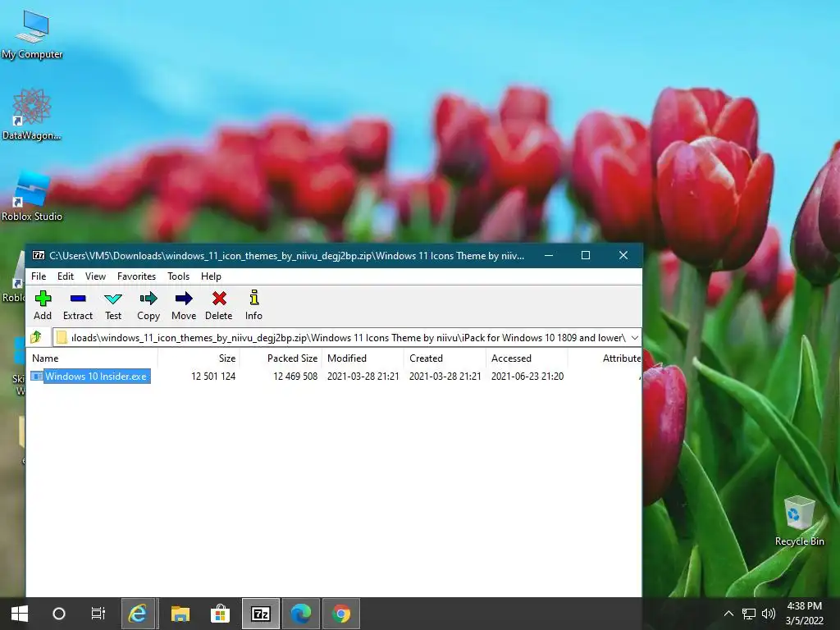Open Cortana search circle

coord(59,614)
